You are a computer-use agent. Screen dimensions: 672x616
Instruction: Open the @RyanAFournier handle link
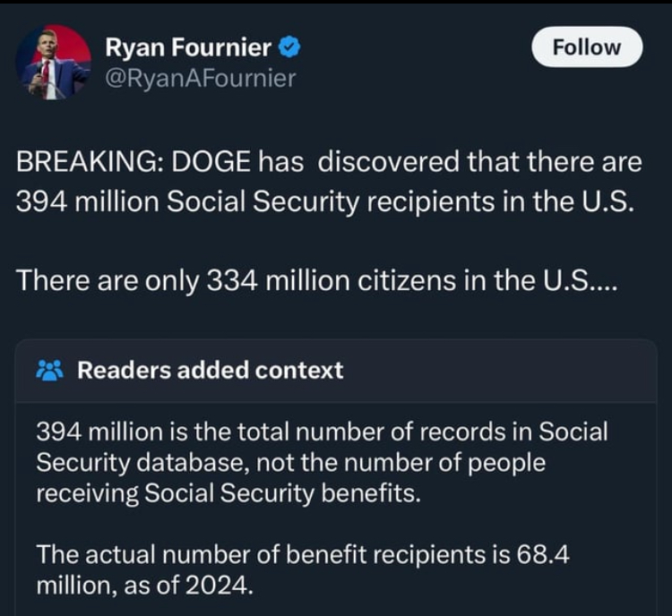click(x=201, y=79)
